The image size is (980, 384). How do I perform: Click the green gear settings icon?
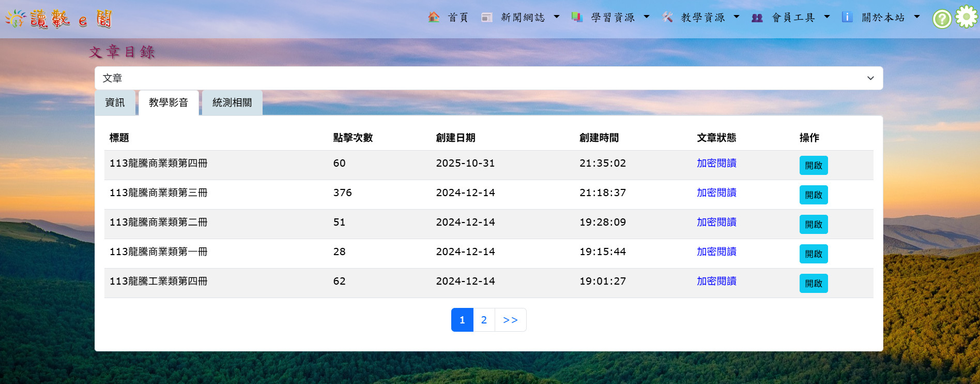(x=966, y=17)
